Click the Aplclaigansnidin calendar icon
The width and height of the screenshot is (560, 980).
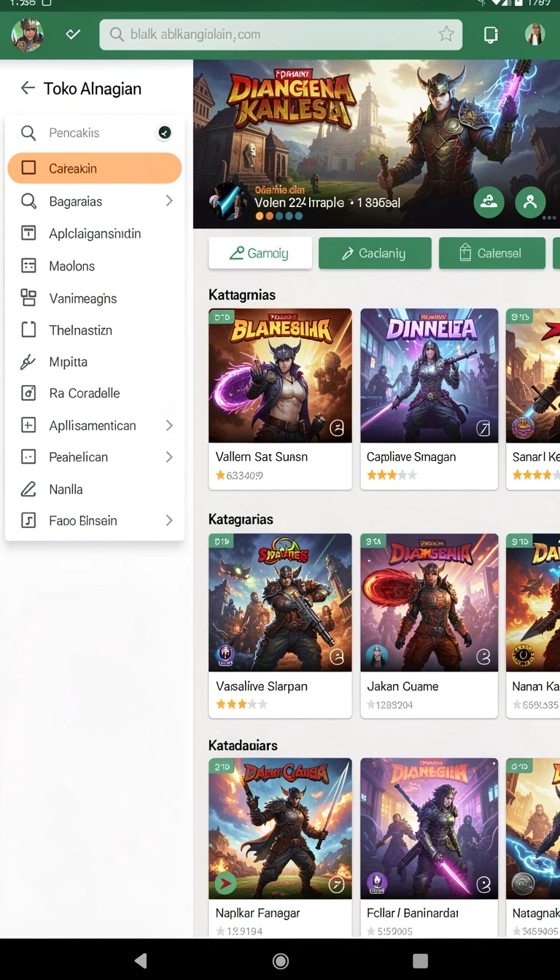[28, 233]
